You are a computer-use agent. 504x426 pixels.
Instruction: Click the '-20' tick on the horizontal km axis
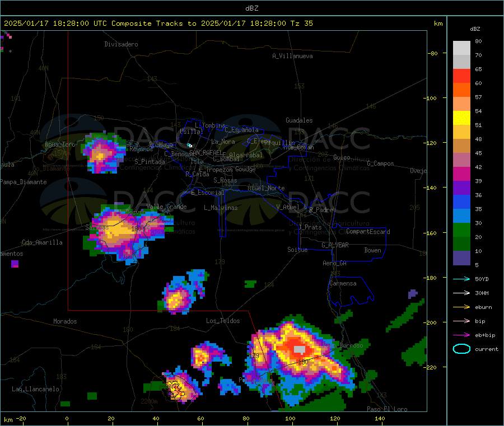pos(21,418)
